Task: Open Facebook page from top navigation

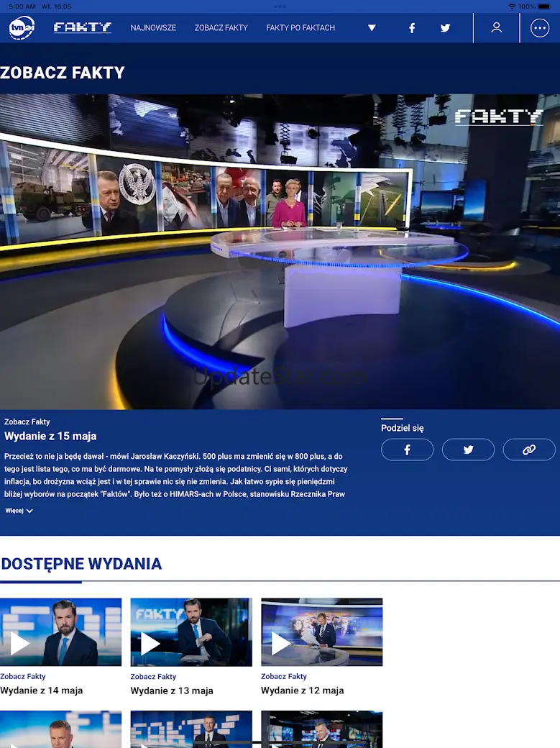Action: point(412,28)
